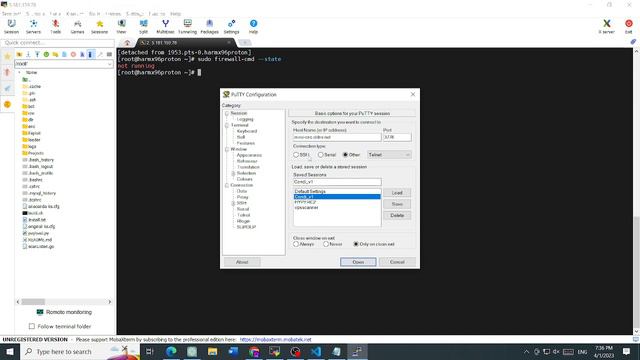Click the green refresh icon in SFTP toolbar
Viewport: 640px width, 360px height.
pyautogui.click(x=46, y=54)
